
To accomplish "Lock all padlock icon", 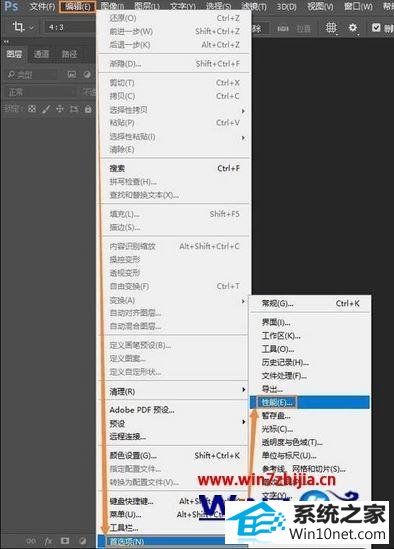I will pos(88,109).
